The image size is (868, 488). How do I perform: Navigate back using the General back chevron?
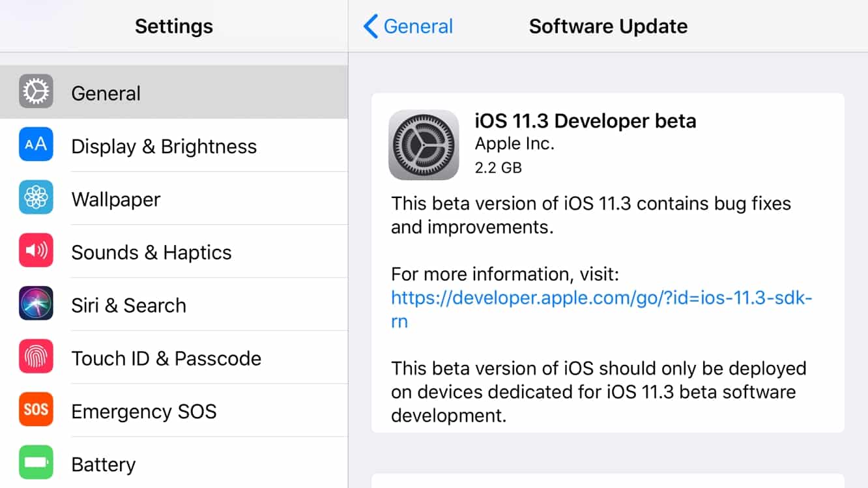406,26
